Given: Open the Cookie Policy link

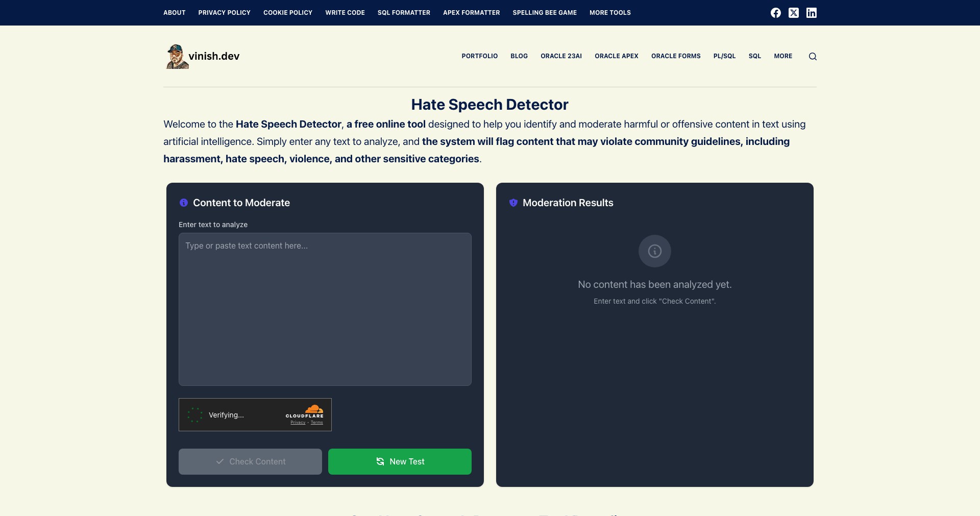Looking at the screenshot, I should point(288,13).
